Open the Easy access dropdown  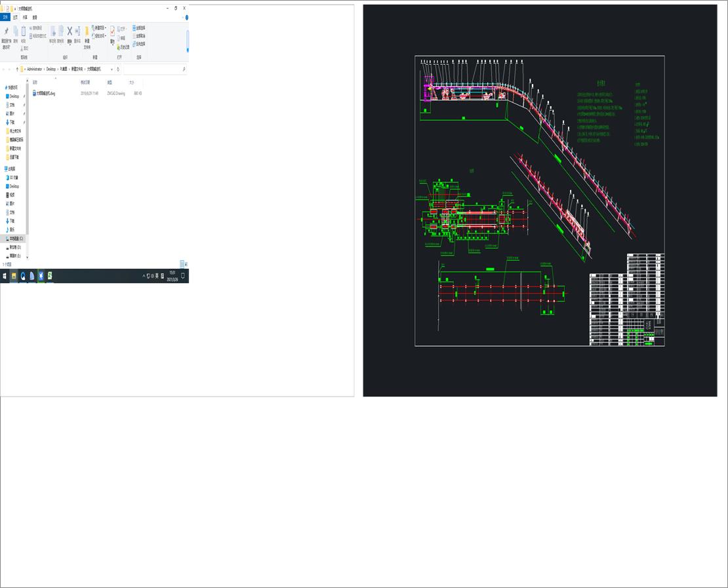coord(99,36)
